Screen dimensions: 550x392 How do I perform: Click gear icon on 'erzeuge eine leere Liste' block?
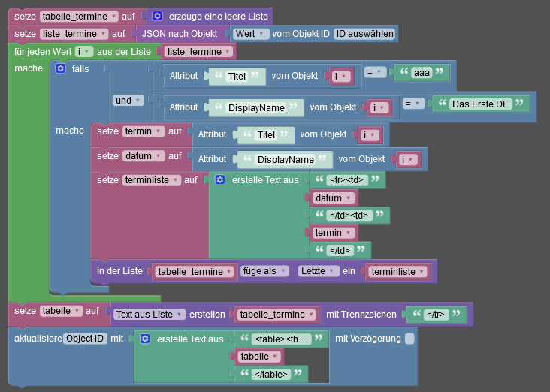[157, 16]
